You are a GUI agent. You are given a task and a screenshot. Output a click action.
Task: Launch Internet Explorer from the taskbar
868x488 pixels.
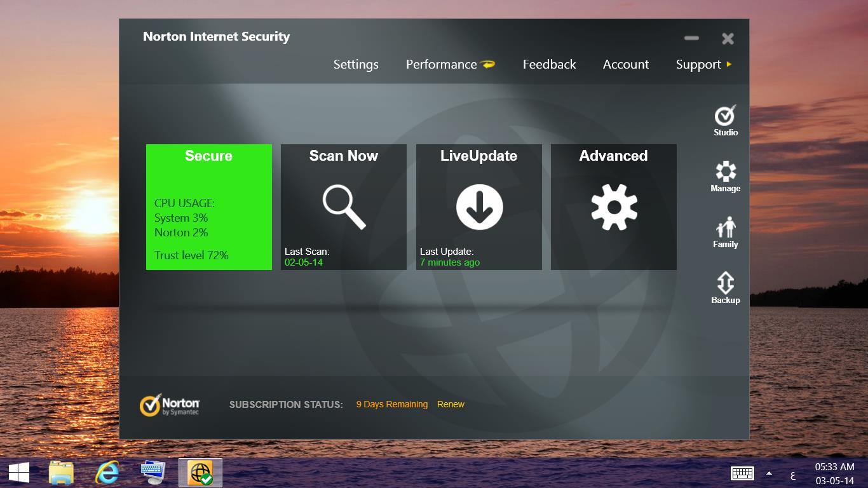(107, 473)
